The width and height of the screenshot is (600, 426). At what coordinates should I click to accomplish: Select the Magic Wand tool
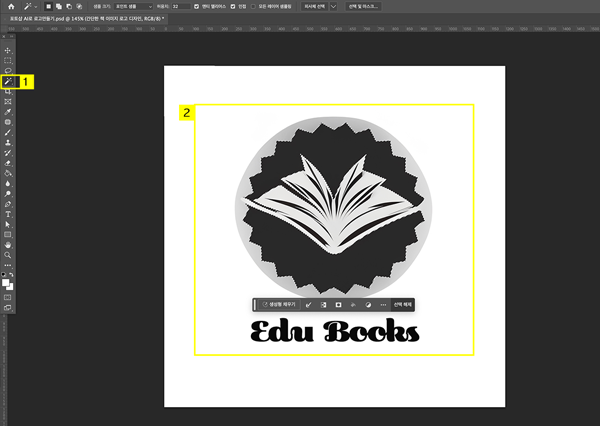click(8, 82)
